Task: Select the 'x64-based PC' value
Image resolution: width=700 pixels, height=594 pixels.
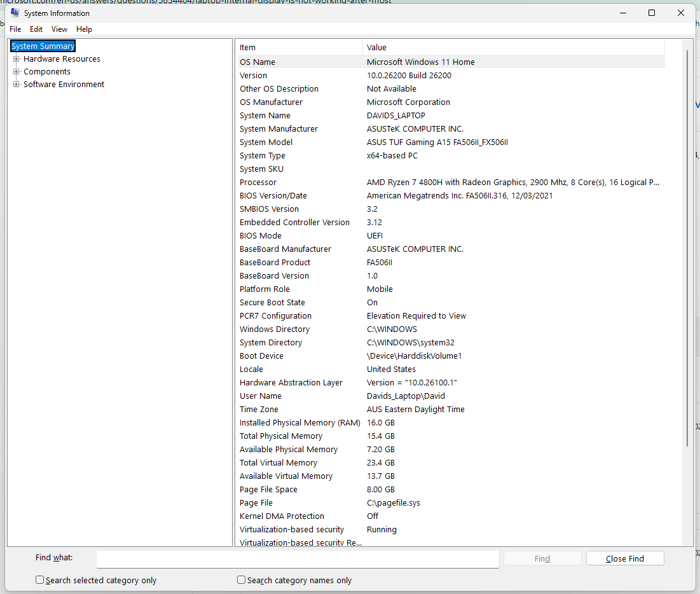Action: coord(392,156)
